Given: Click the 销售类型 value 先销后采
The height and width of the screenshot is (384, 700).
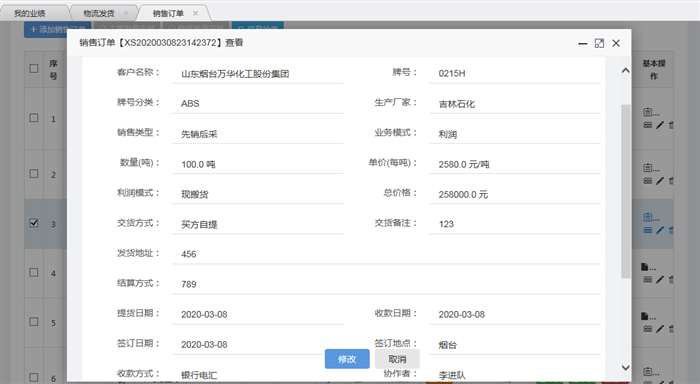Looking at the screenshot, I should pos(199,134).
